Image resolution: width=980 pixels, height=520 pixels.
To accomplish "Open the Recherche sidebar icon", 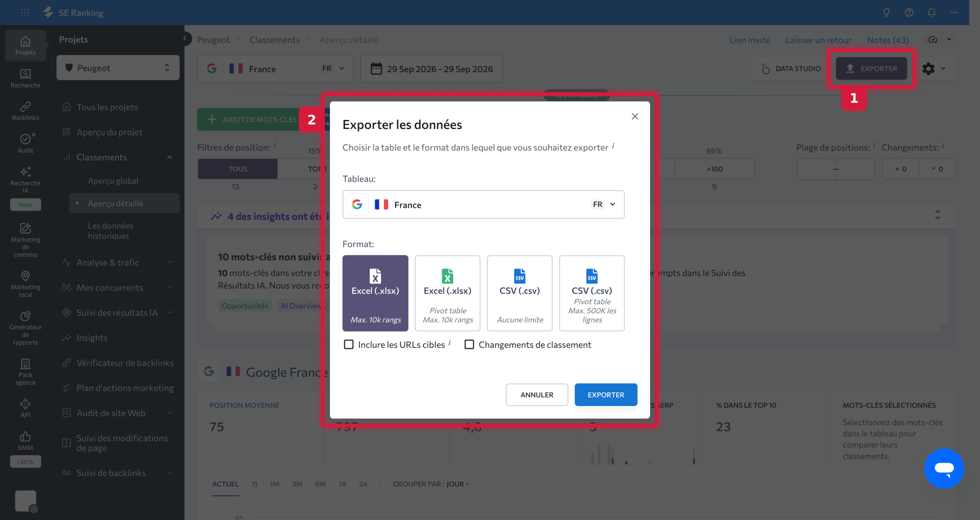I will (25, 78).
